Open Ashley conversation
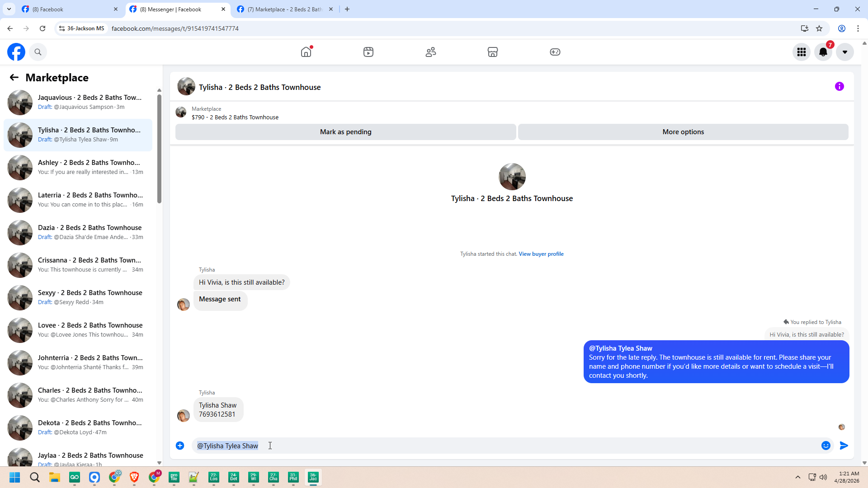This screenshot has height=488, width=868. click(78, 167)
